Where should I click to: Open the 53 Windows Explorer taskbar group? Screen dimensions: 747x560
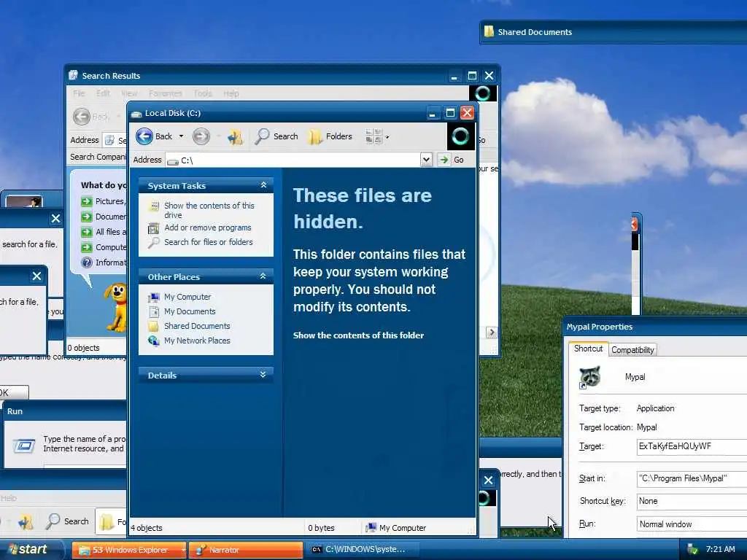(128, 550)
